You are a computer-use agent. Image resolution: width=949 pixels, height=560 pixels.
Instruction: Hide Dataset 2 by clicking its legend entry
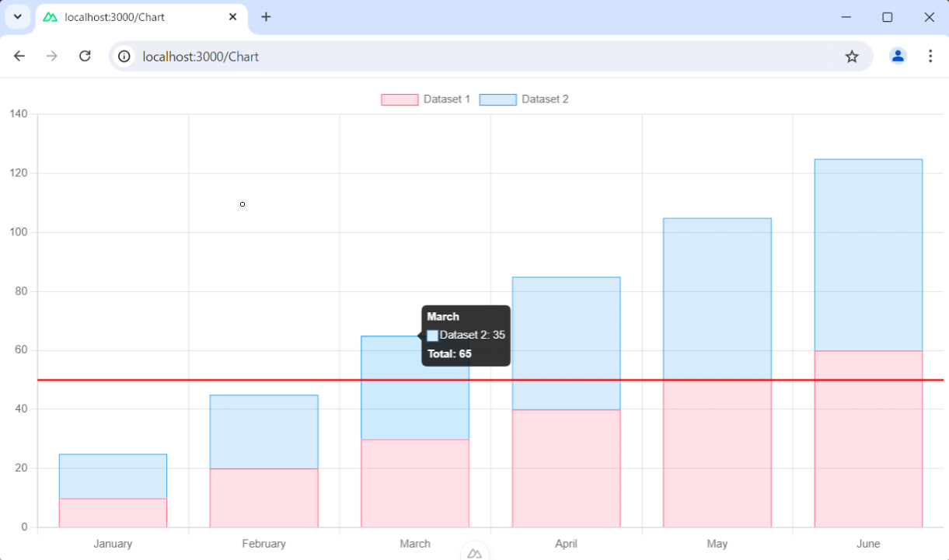(544, 99)
